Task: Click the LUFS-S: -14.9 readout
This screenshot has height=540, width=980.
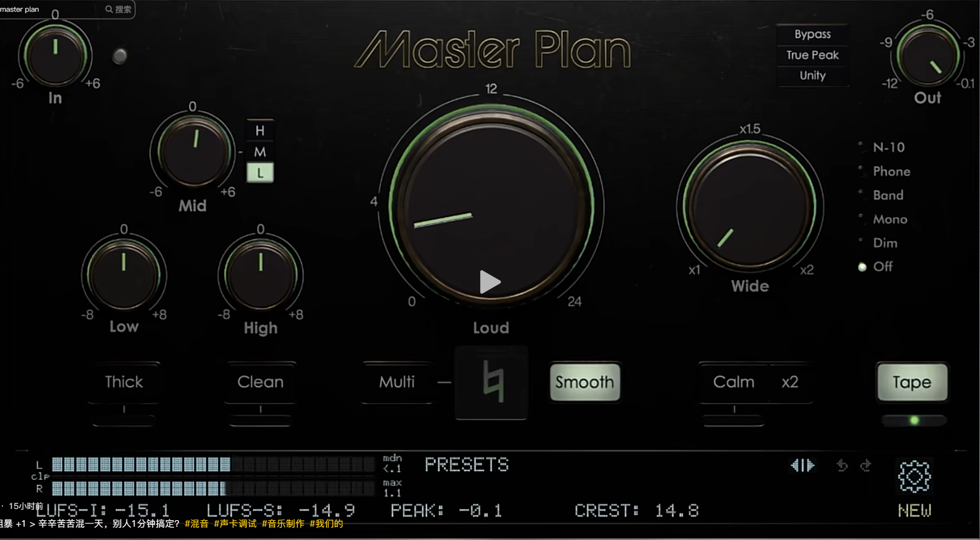Action: pyautogui.click(x=280, y=510)
